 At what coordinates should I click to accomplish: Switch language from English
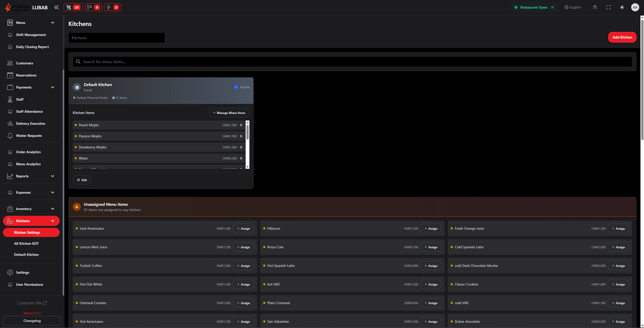[x=573, y=7]
